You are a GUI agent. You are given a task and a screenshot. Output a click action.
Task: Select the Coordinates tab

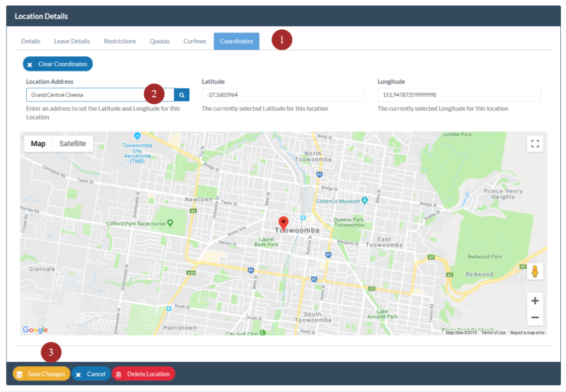point(236,41)
